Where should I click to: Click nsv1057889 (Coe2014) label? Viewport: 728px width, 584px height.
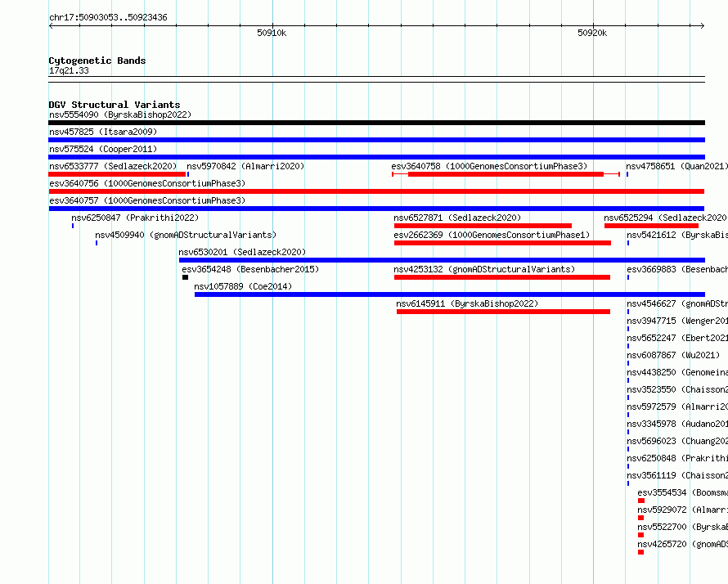click(243, 286)
